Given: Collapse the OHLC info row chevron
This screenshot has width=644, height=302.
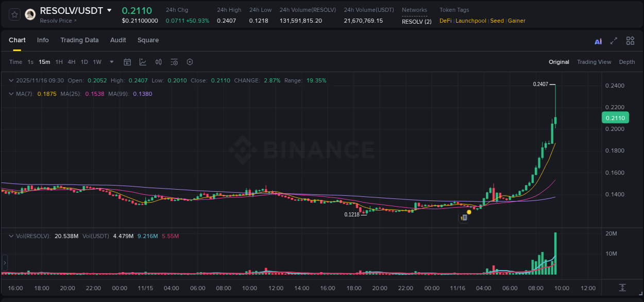Looking at the screenshot, I should point(11,80).
